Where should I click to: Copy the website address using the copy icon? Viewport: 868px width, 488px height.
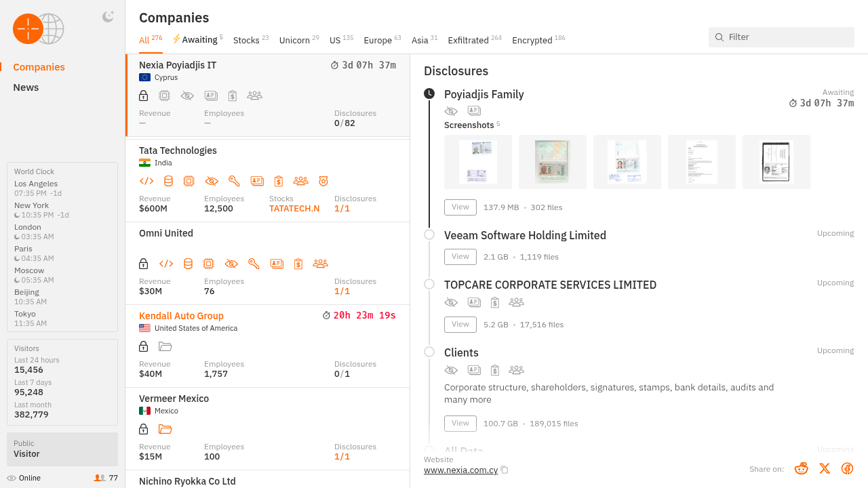point(505,470)
